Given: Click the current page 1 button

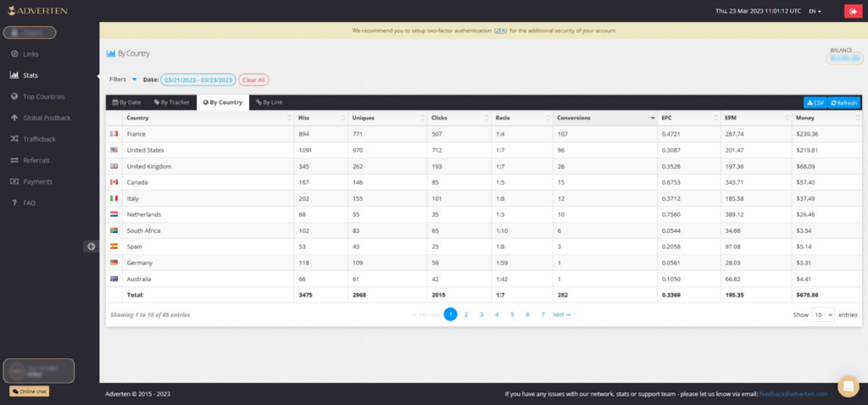Looking at the screenshot, I should [x=451, y=314].
